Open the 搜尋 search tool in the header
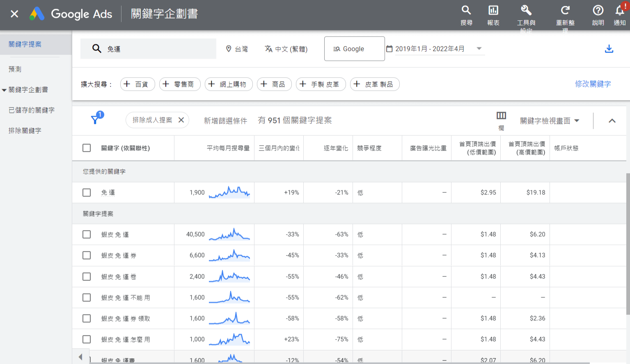This screenshot has width=630, height=364. point(466,15)
